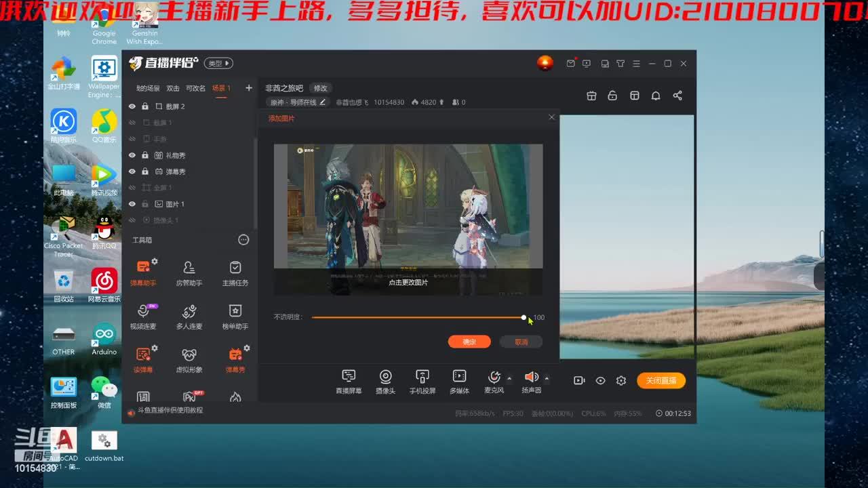Expand the 类型 type selector
Screen dimensions: 868x488
(x=218, y=64)
